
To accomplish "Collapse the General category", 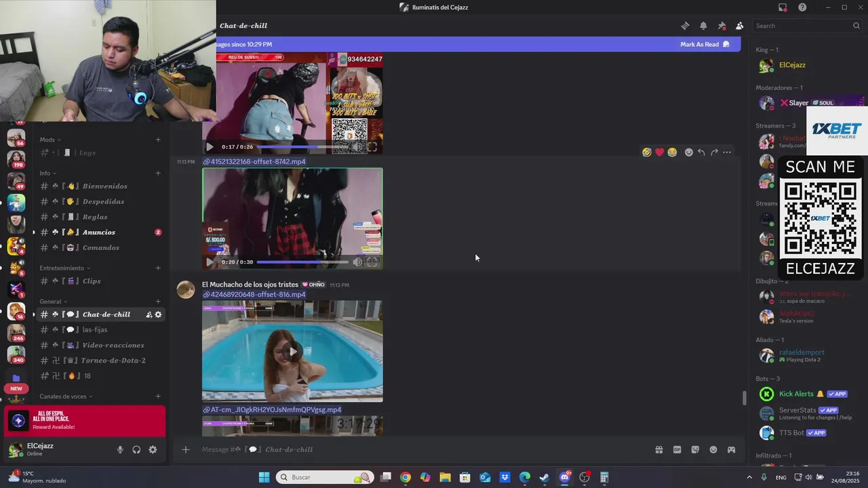I will click(53, 301).
